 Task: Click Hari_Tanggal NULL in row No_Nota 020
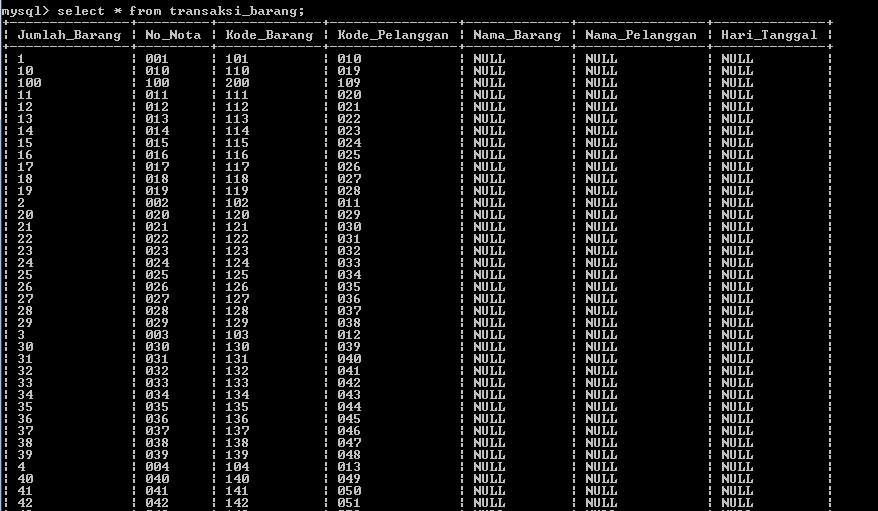[x=737, y=215]
